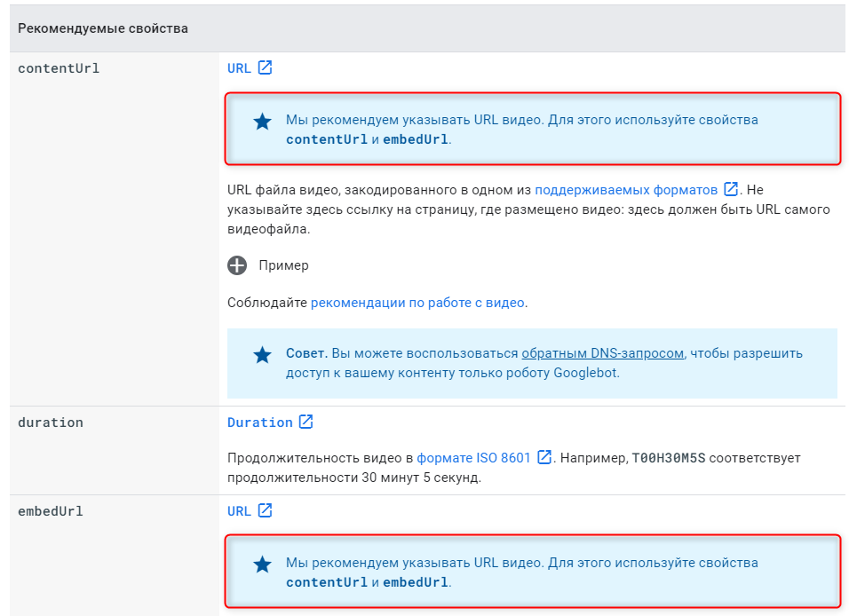Click the «Рекомендуемые свойства» table header
This screenshot has width=849, height=616.
[x=103, y=28]
